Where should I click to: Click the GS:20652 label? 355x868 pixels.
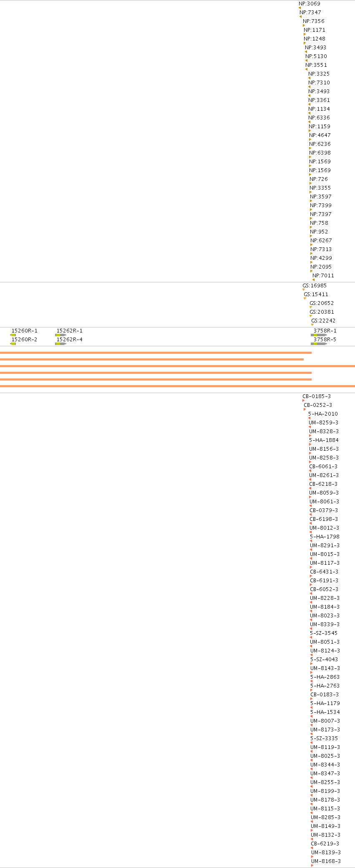(x=322, y=303)
